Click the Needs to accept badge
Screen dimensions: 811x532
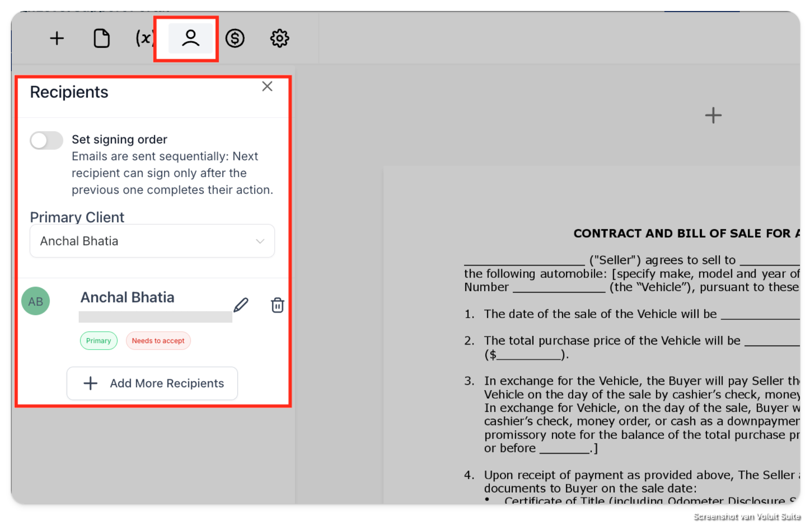pyautogui.click(x=158, y=341)
